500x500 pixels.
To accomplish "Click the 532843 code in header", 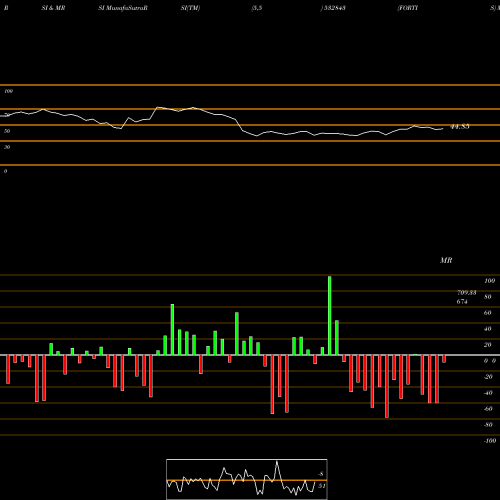I will click(x=334, y=8).
